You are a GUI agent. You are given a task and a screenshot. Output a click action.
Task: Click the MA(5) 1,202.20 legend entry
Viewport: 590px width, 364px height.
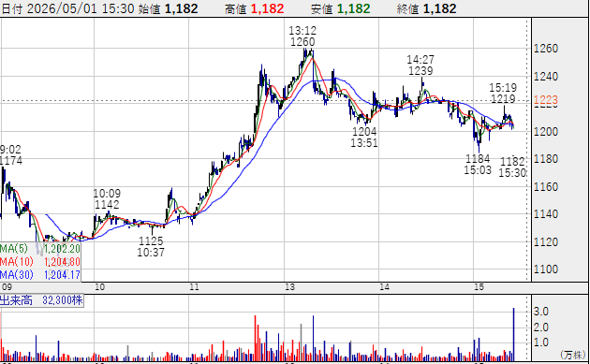(40, 249)
